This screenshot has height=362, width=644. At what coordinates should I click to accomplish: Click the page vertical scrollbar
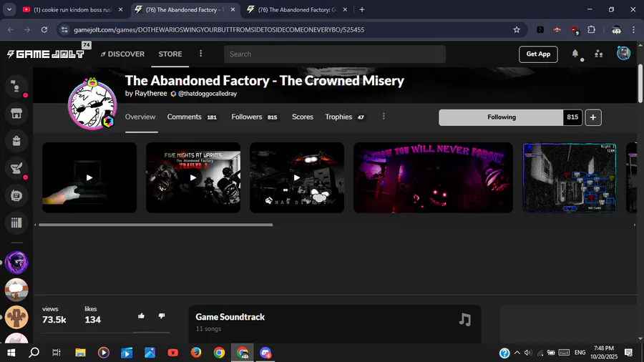tap(640, 84)
